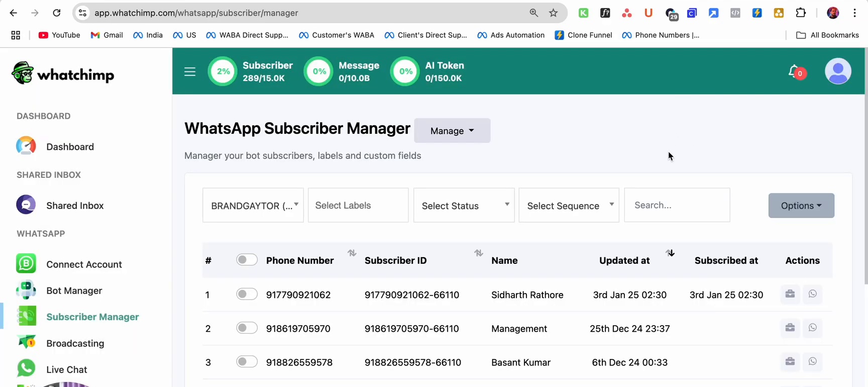The image size is (868, 387).
Task: Open the YouTube bookmark
Action: pos(59,35)
